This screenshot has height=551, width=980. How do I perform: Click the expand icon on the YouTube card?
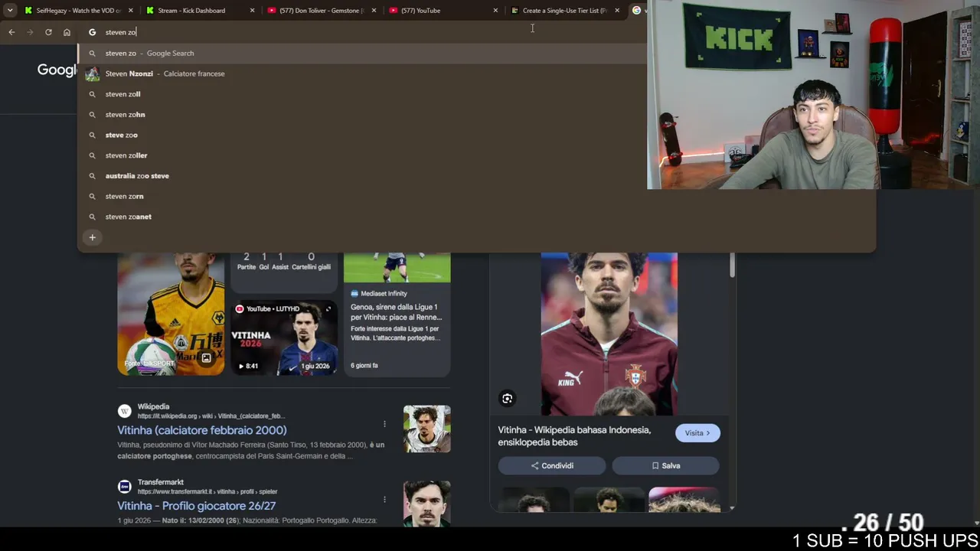pos(328,309)
